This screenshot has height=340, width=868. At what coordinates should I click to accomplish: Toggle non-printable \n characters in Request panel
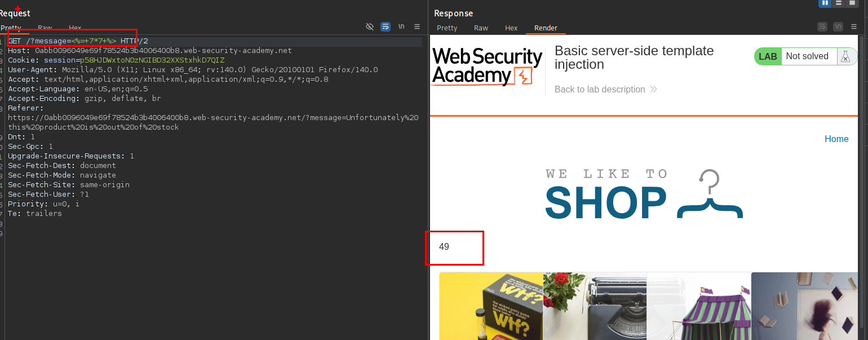pyautogui.click(x=401, y=27)
